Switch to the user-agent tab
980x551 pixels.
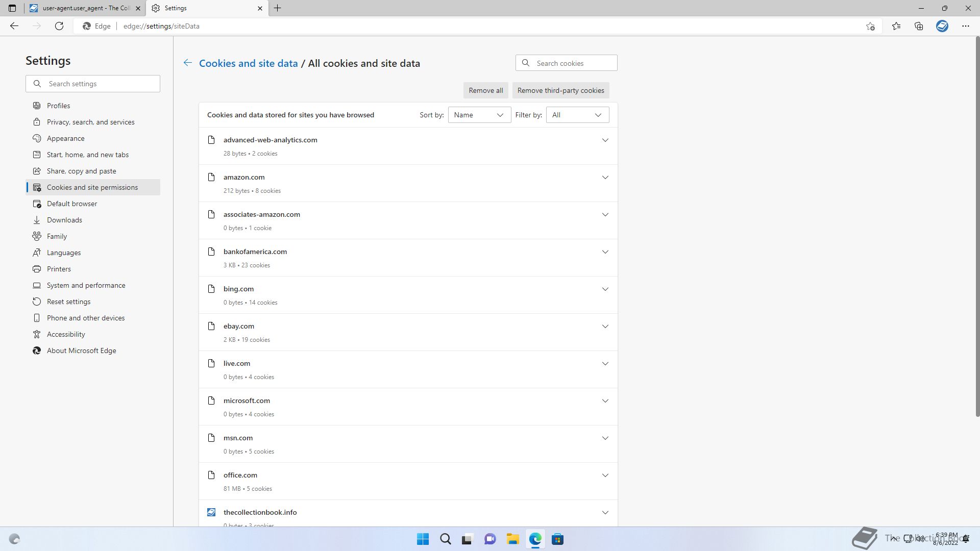[85, 8]
